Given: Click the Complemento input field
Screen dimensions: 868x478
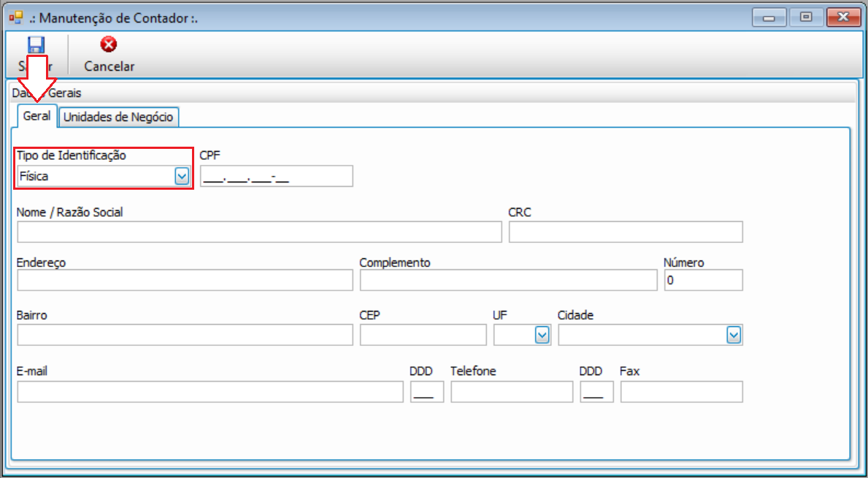Looking at the screenshot, I should pos(508,280).
